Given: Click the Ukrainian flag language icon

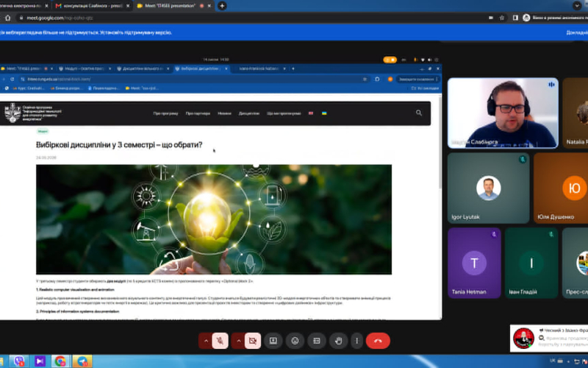Looking at the screenshot, I should click(324, 113).
